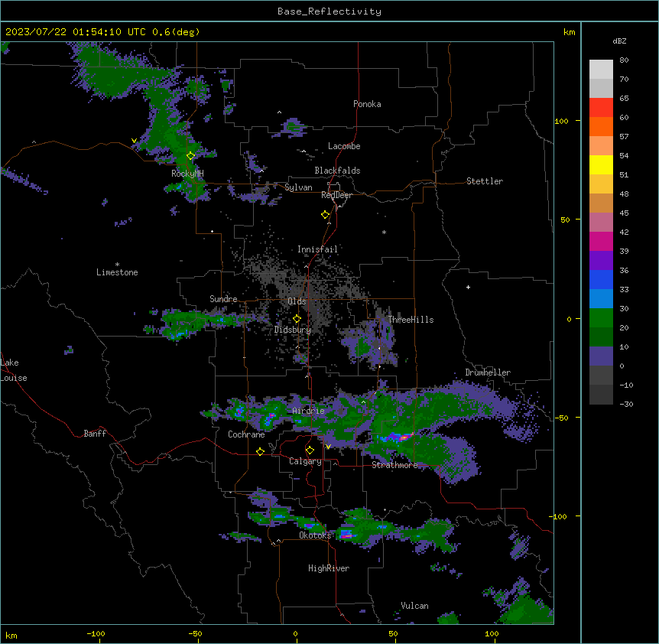Screen dimensions: 659x644
Task: Click the yellow diamond marker below RedDeer
Action: click(326, 215)
